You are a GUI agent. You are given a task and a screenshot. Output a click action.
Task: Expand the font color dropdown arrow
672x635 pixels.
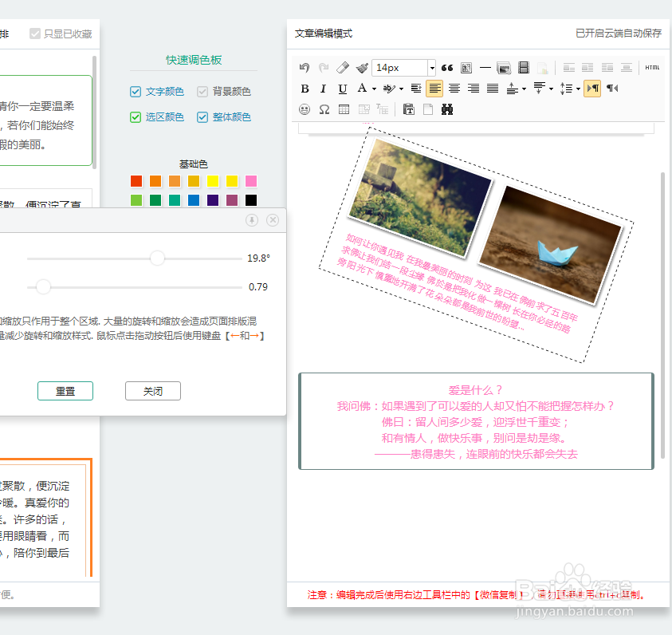373,88
